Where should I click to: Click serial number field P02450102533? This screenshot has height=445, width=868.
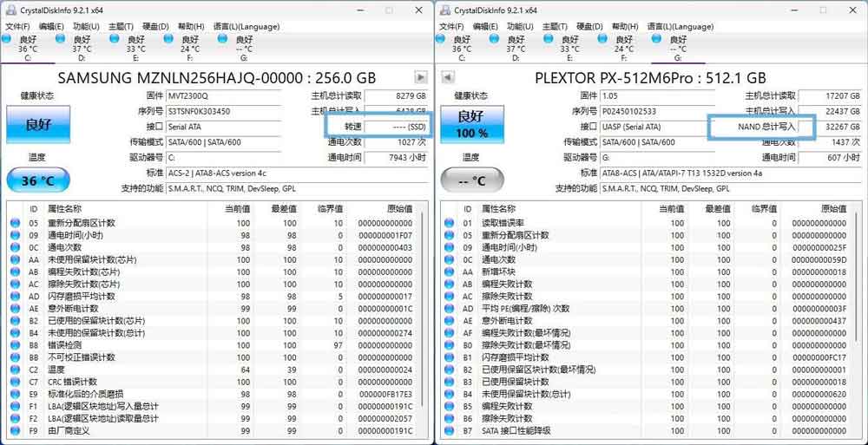[657, 111]
